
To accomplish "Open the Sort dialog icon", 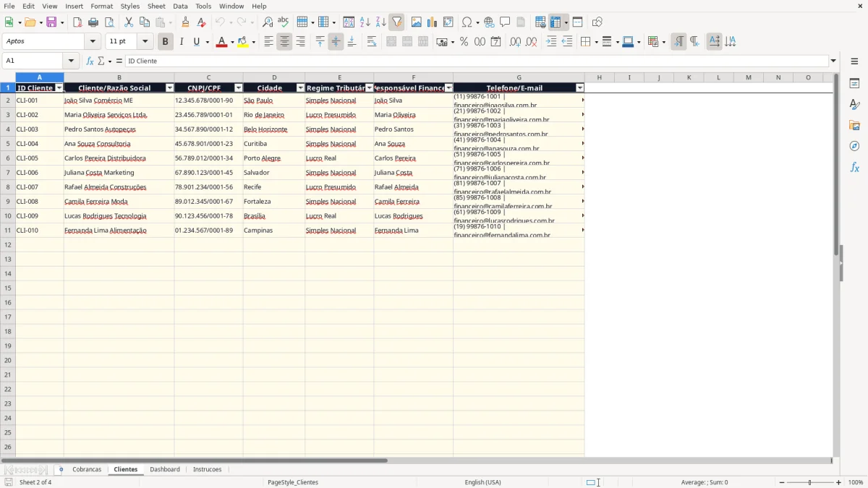I will tap(349, 22).
